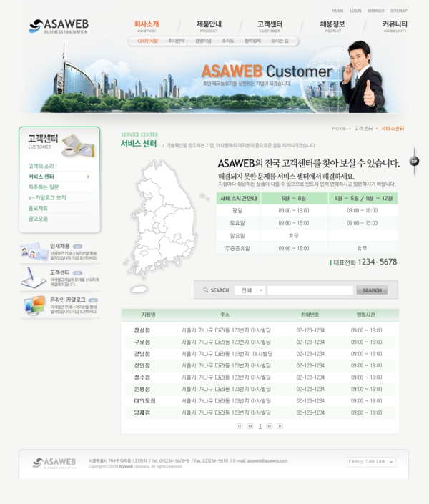Click the LOGIN link at top right
The width and height of the screenshot is (429, 504).
[355, 11]
